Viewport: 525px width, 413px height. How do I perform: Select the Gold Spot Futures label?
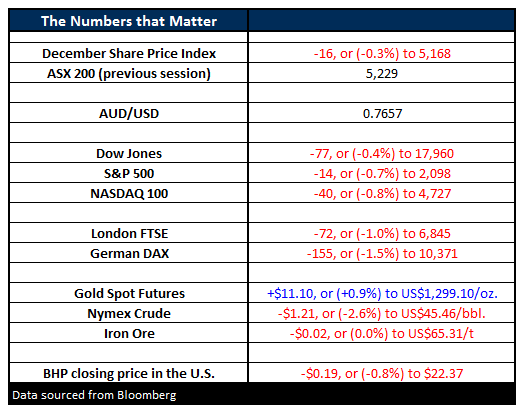(x=129, y=293)
